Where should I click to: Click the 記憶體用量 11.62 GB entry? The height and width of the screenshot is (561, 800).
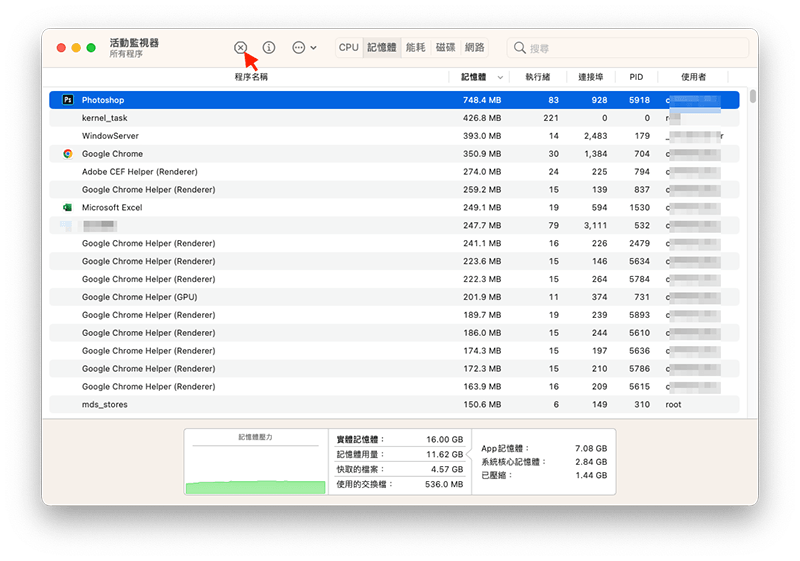tap(399, 454)
